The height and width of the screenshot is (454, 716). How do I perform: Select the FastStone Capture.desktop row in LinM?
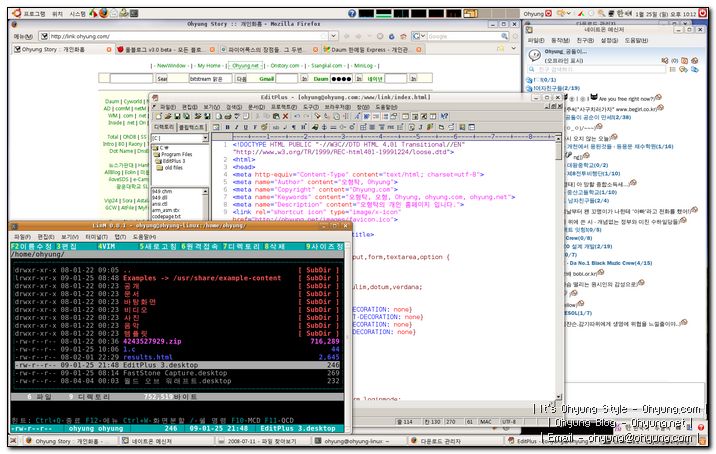(177, 373)
